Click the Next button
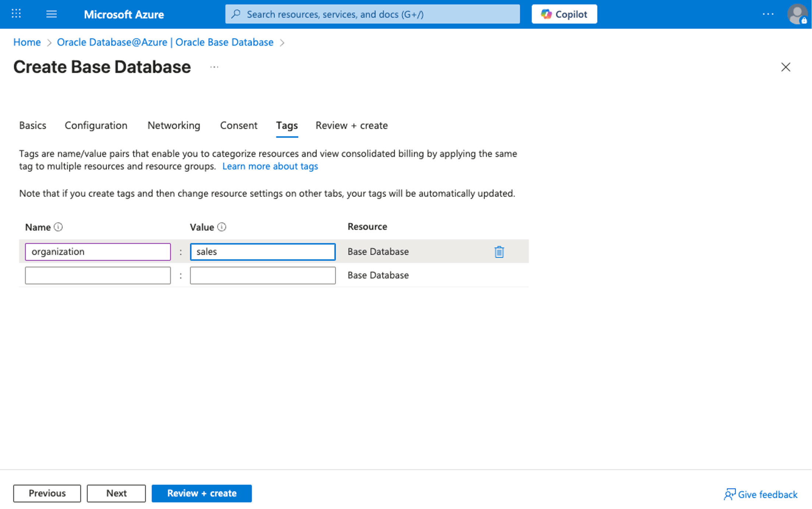Viewport: 812px width, 509px height. tap(116, 493)
